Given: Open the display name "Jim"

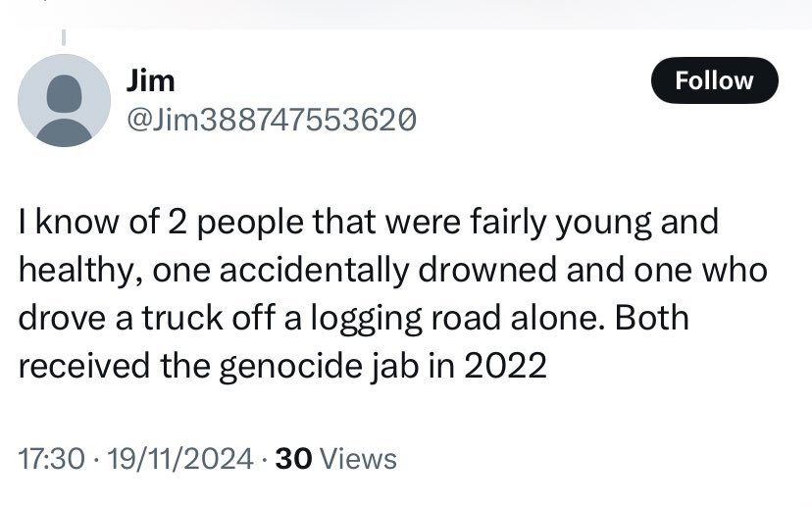Looking at the screenshot, I should [150, 81].
